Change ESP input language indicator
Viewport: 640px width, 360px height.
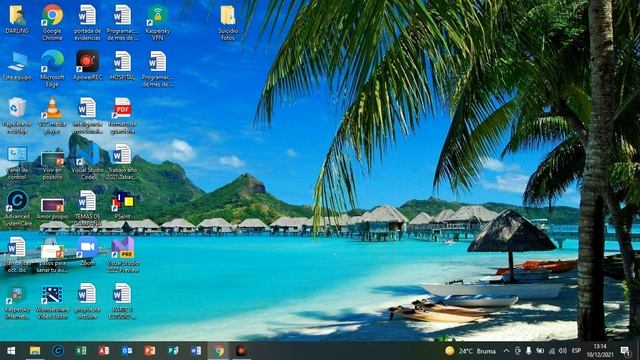point(576,351)
